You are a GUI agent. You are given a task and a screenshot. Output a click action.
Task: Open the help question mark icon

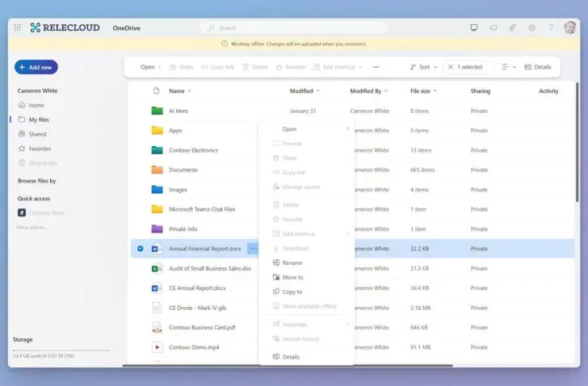551,27
